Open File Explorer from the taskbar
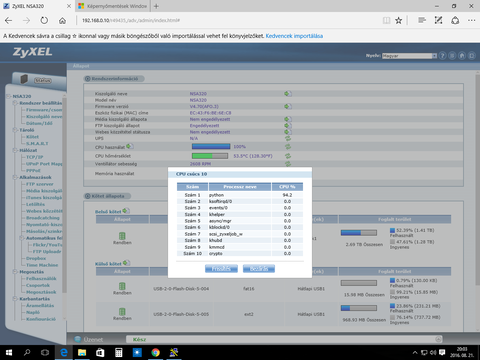Viewport: 480px width, 360px height. pos(82,352)
